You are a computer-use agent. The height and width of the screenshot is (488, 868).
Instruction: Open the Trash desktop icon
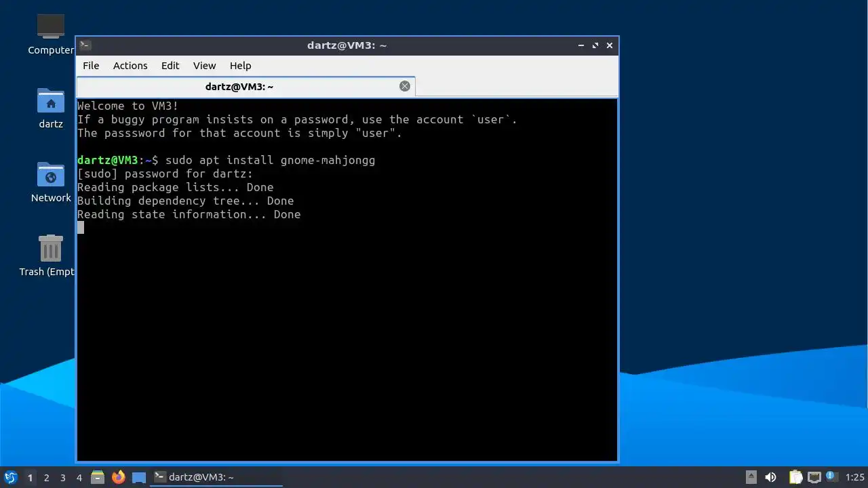point(51,249)
